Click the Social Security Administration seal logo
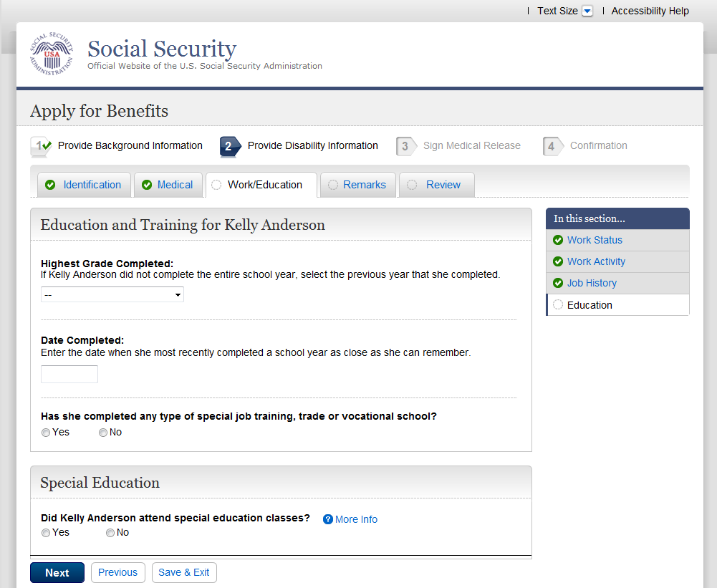This screenshot has height=588, width=717. [x=52, y=54]
